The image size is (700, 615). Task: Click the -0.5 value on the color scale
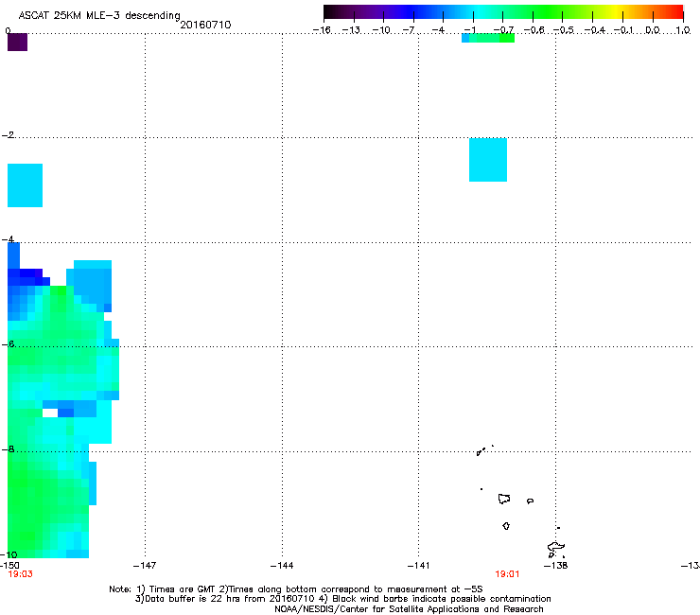coord(563,30)
